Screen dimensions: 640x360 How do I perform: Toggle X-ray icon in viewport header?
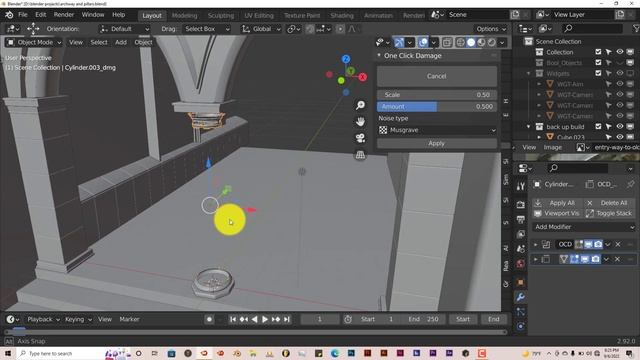(x=447, y=42)
